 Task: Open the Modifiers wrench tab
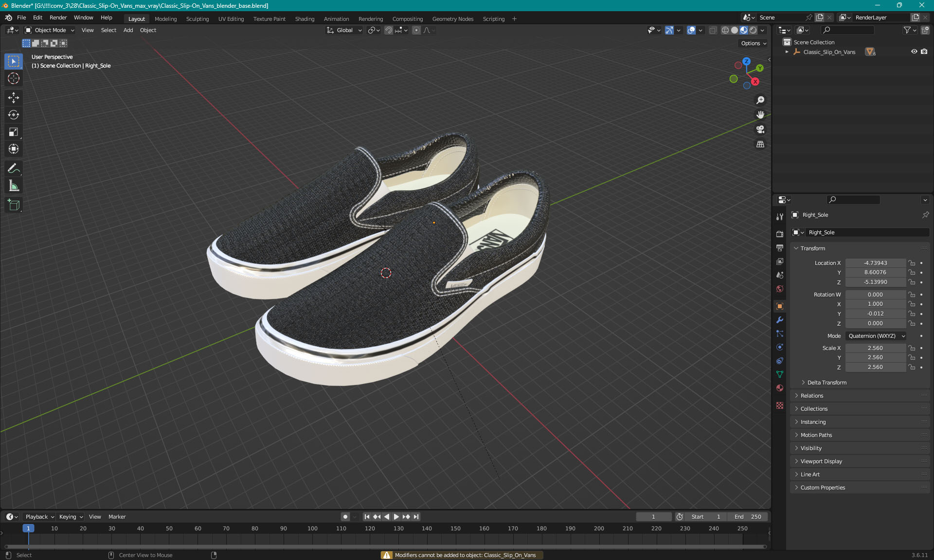(x=780, y=320)
